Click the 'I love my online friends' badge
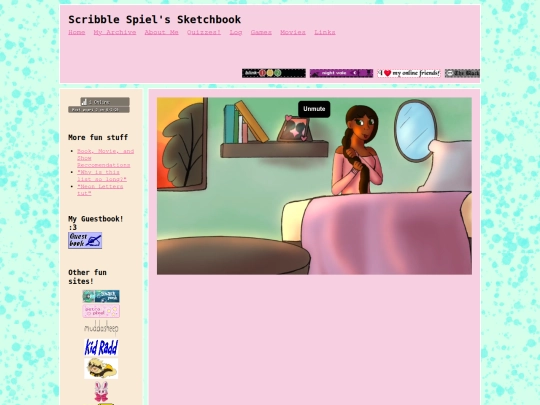The image size is (540, 405). [x=409, y=73]
